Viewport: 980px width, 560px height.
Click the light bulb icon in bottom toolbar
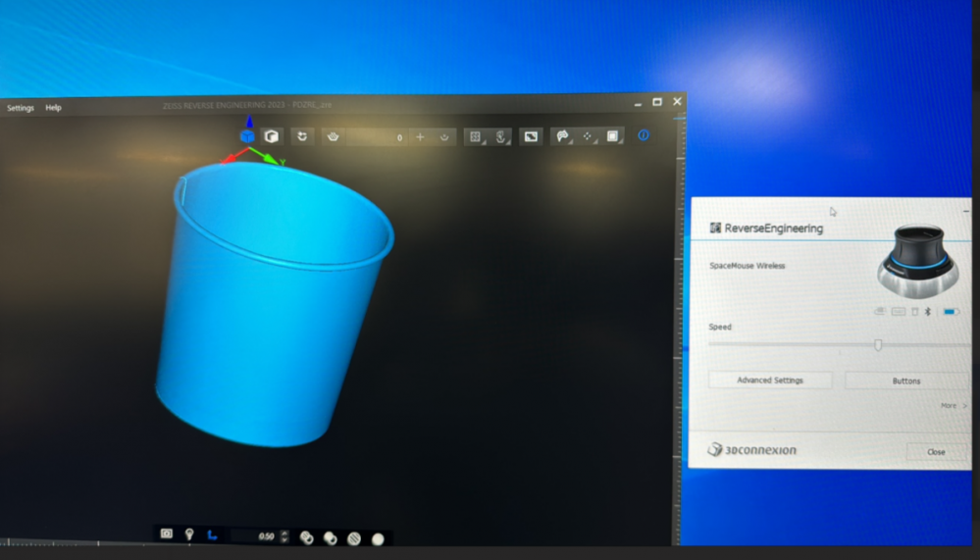[189, 535]
